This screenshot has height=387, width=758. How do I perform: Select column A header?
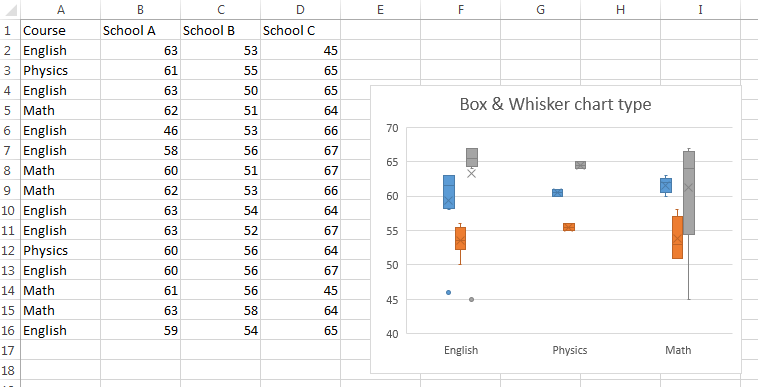click(60, 9)
